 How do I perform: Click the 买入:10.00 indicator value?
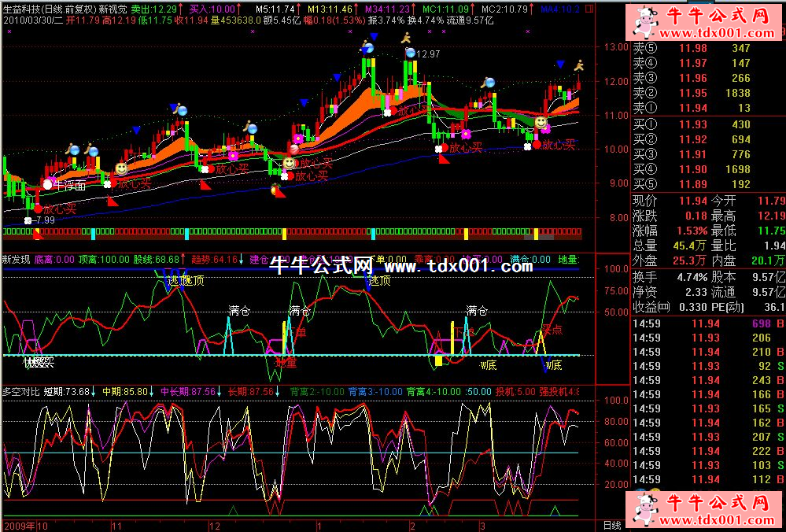(x=212, y=9)
